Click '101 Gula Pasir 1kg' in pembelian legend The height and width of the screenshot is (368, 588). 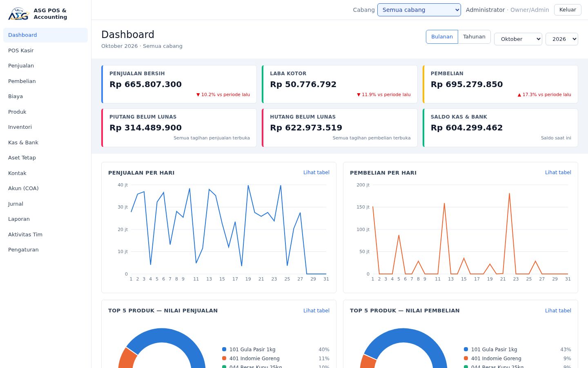[x=494, y=350]
